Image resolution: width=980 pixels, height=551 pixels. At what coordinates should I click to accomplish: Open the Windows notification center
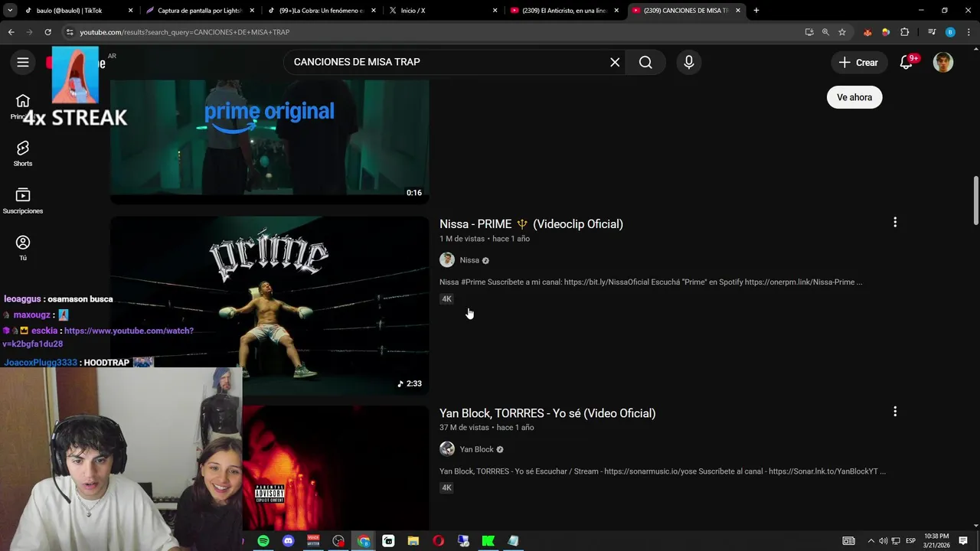(963, 541)
